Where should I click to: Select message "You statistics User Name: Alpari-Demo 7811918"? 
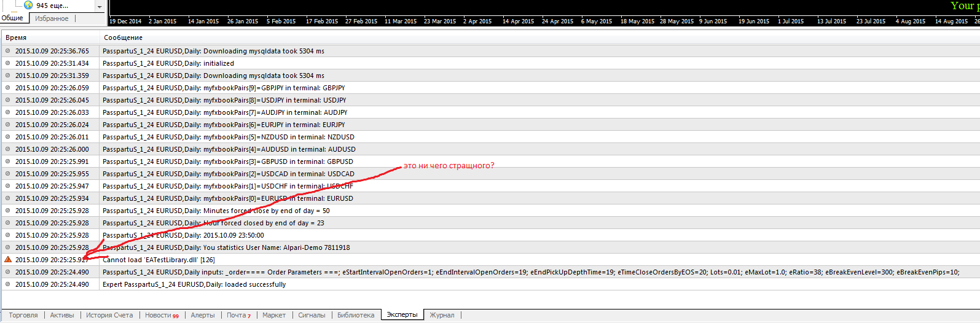(x=226, y=247)
